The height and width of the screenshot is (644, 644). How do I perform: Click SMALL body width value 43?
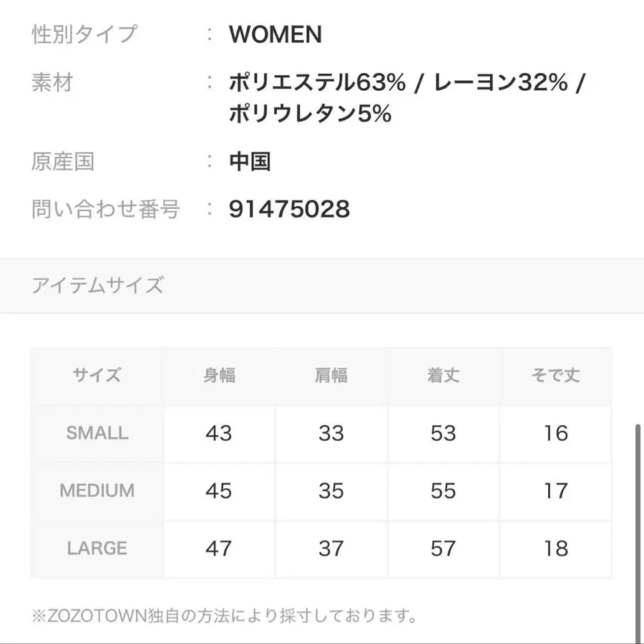(219, 433)
